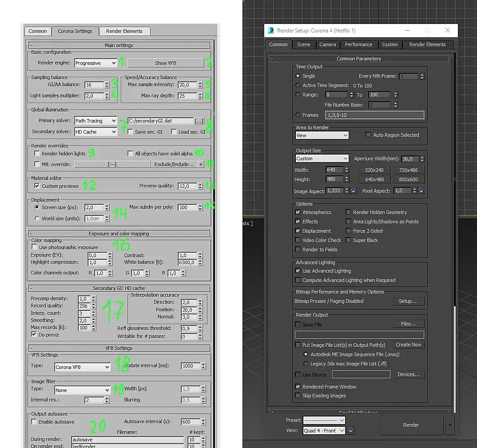477x448 pixels.
Task: Click the Frames input field
Action: [374, 115]
